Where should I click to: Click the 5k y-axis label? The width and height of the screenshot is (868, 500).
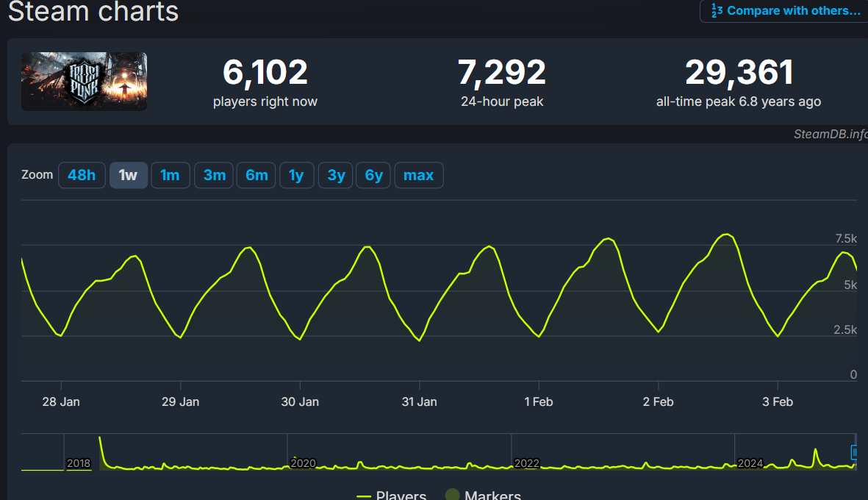[x=850, y=285]
